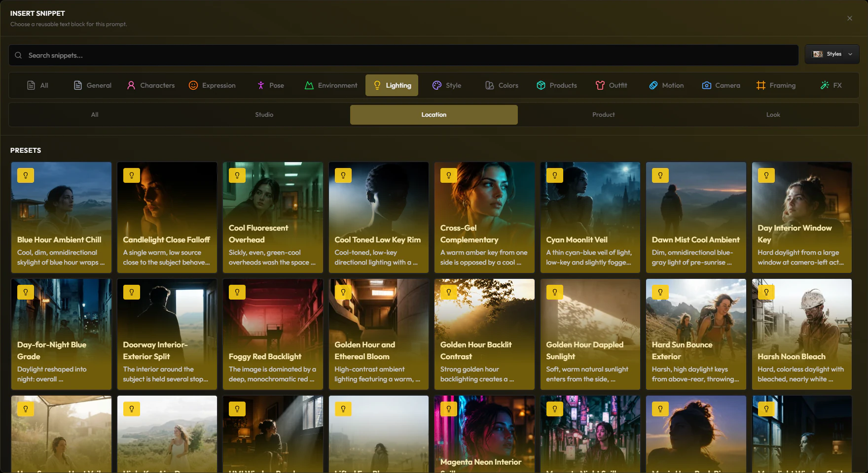Click bulb badge on Blue Hour Ambient Chill

26,175
